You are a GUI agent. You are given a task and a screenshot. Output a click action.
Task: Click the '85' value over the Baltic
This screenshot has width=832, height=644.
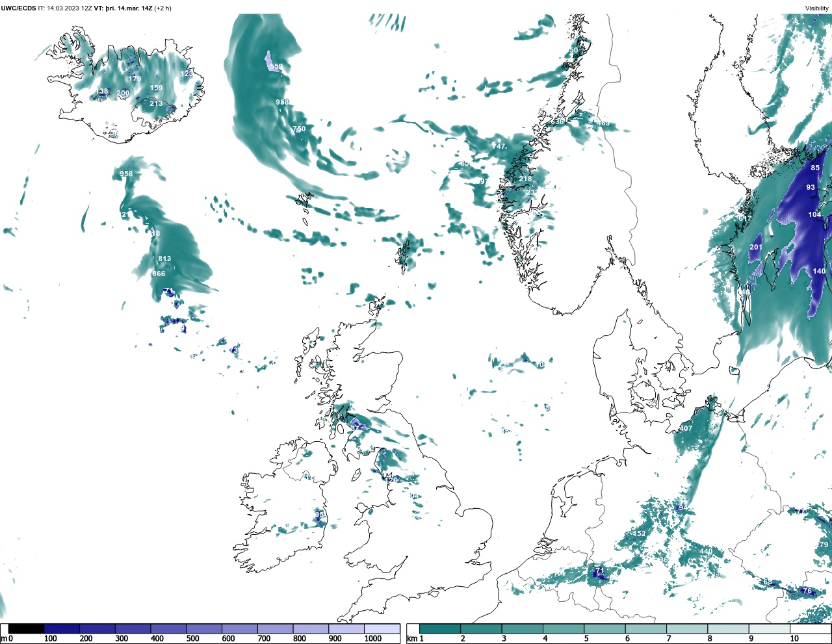[x=815, y=168]
